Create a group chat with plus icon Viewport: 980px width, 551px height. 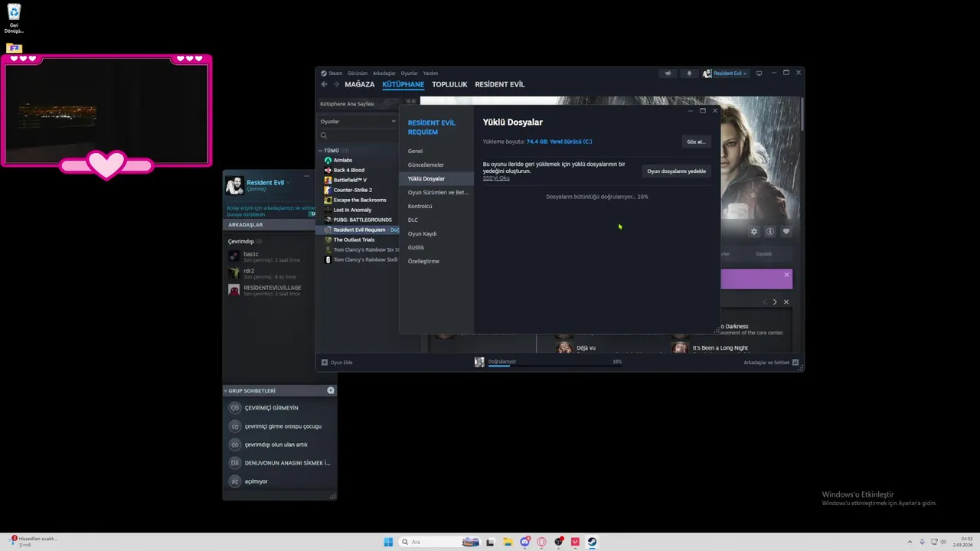coord(331,390)
